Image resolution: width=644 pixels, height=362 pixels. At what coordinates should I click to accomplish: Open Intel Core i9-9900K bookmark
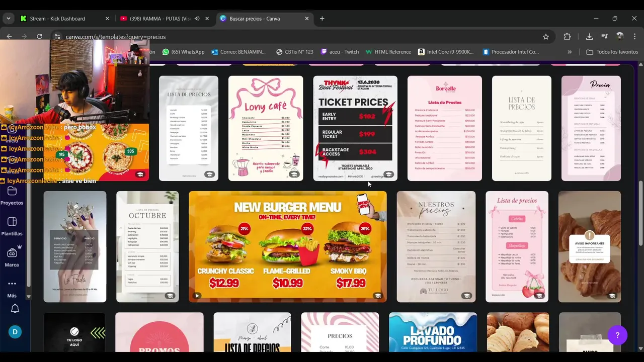tap(446, 52)
